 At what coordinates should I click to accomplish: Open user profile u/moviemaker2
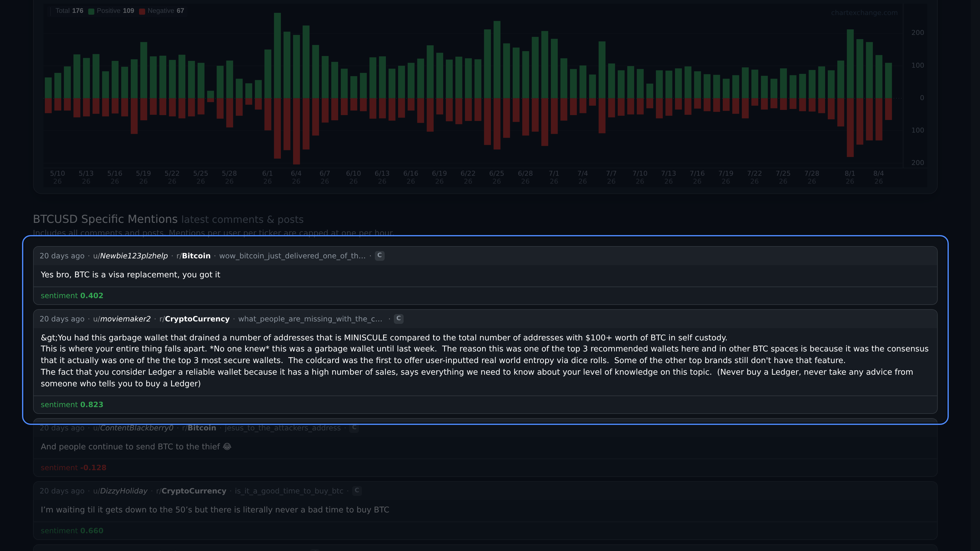pyautogui.click(x=122, y=319)
